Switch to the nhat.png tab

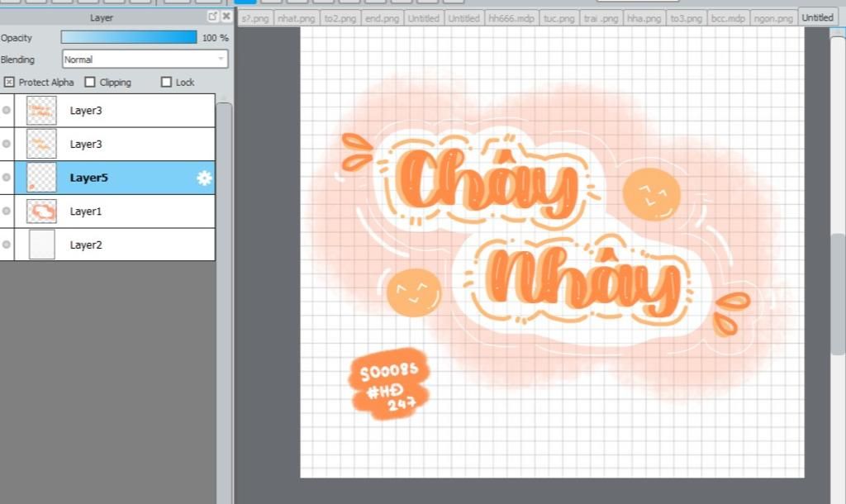(297, 18)
